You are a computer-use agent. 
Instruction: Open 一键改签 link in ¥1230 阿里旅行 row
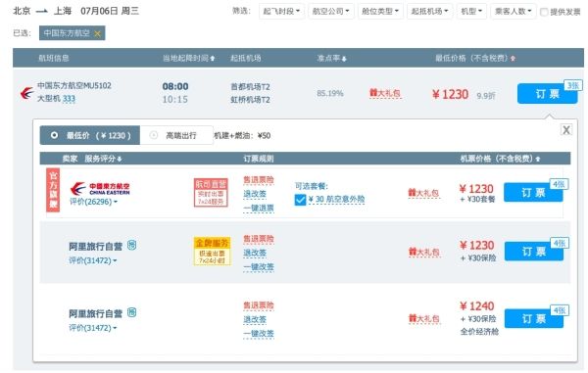pyautogui.click(x=259, y=266)
